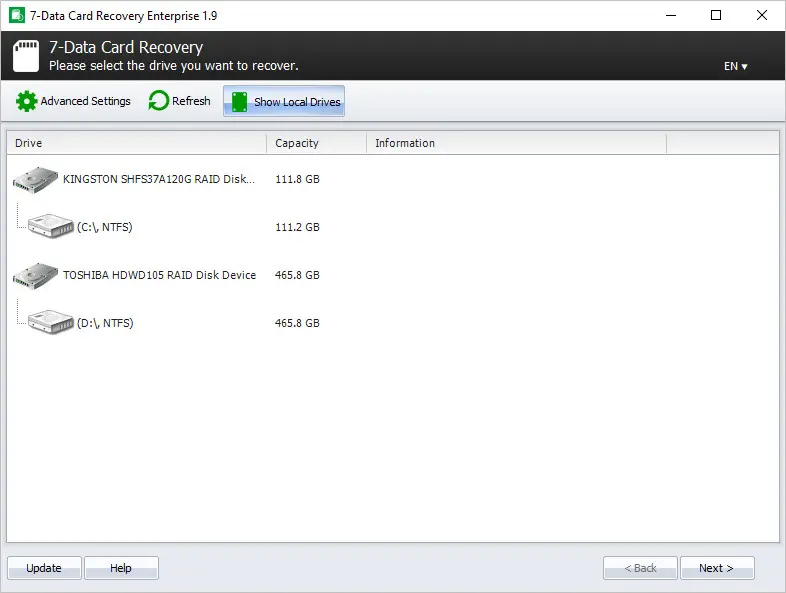Viewport: 786px width, 593px height.
Task: Close the 7-Data Card Recovery window
Action: [x=761, y=15]
